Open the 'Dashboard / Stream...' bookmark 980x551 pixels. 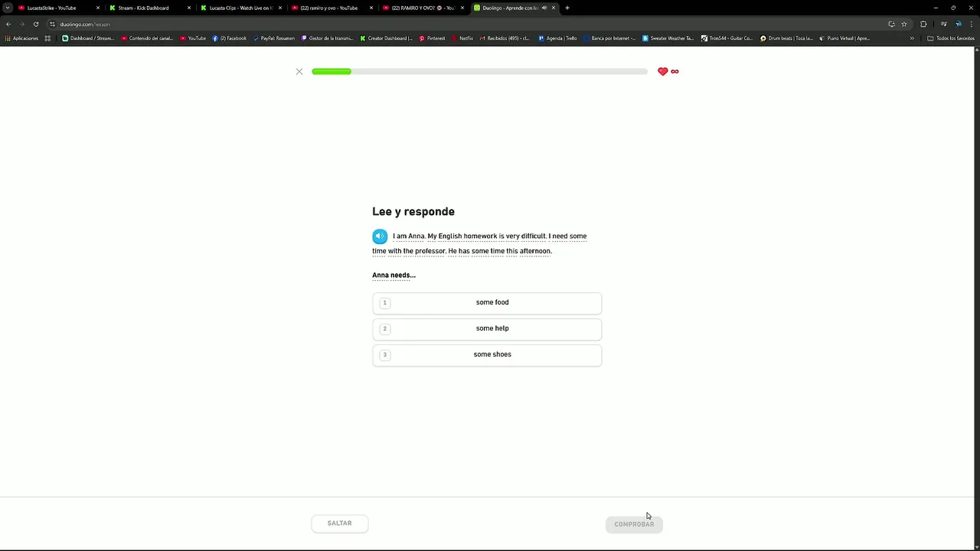point(88,38)
